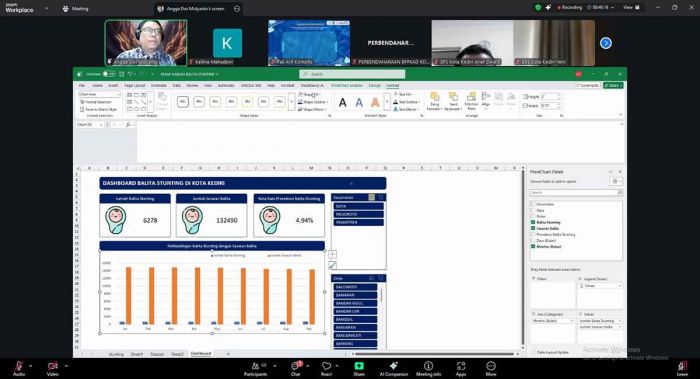Check Prevalensi Balita Stunting field
Image resolution: width=700 pixels, height=379 pixels.
(x=533, y=234)
